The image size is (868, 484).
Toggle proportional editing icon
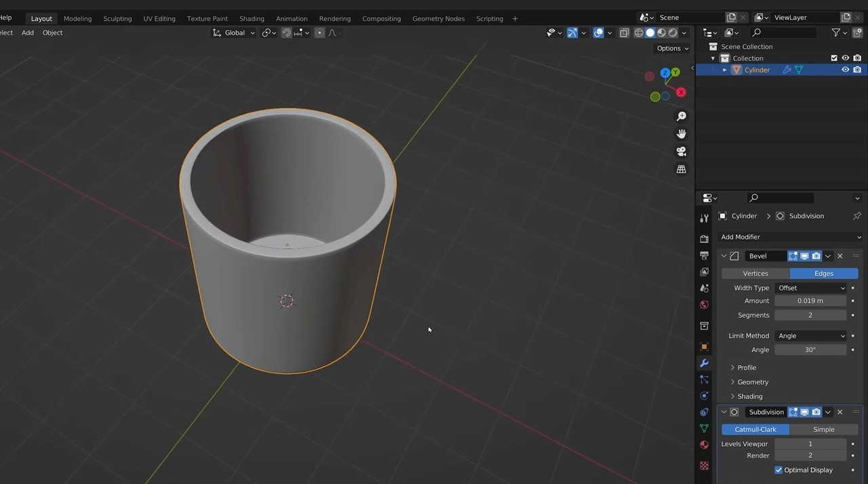point(319,33)
